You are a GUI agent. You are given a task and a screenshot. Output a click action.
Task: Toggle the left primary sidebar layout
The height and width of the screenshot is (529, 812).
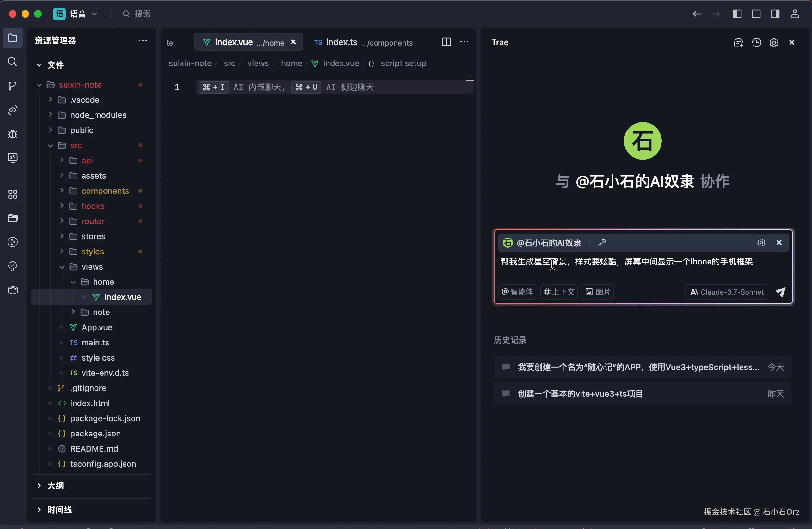(737, 14)
